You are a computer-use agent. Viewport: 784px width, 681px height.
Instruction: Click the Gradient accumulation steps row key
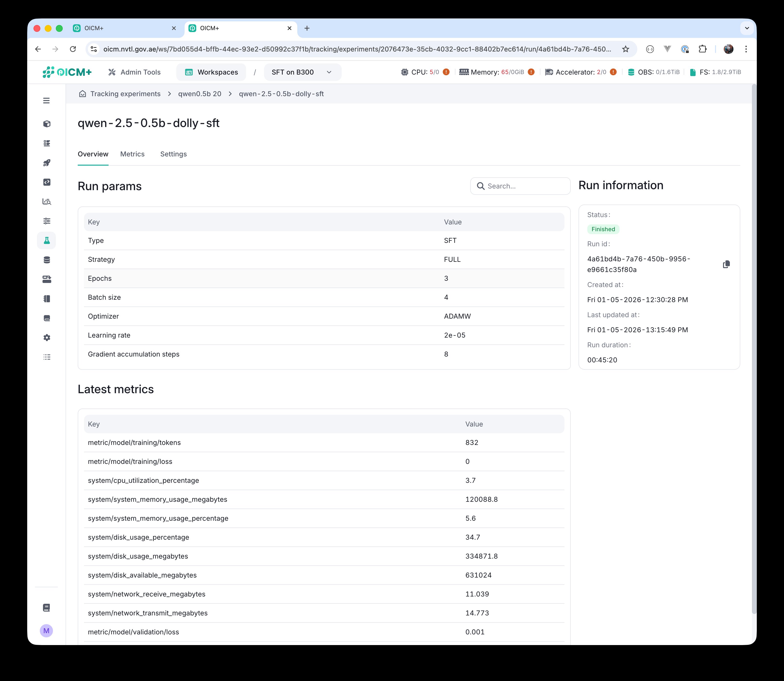coord(133,354)
